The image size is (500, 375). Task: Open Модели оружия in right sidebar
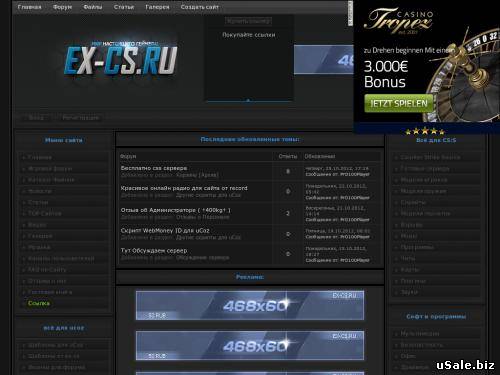click(x=423, y=191)
